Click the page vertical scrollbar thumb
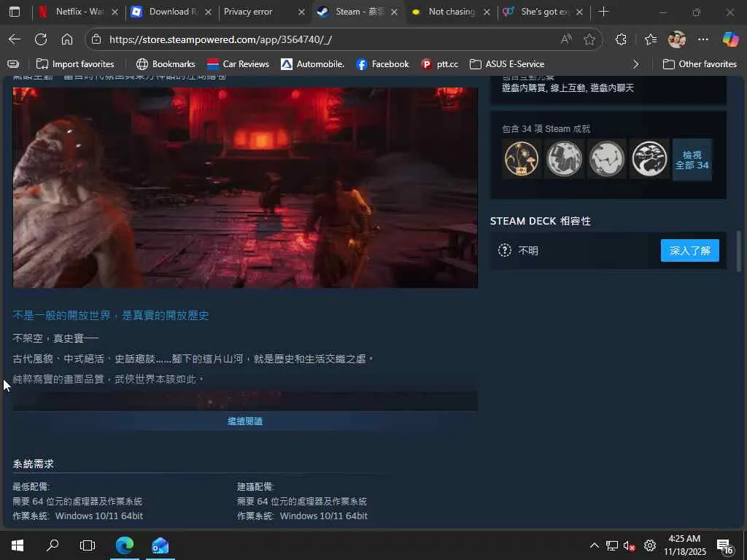The height and width of the screenshot is (560, 747). 739,251
